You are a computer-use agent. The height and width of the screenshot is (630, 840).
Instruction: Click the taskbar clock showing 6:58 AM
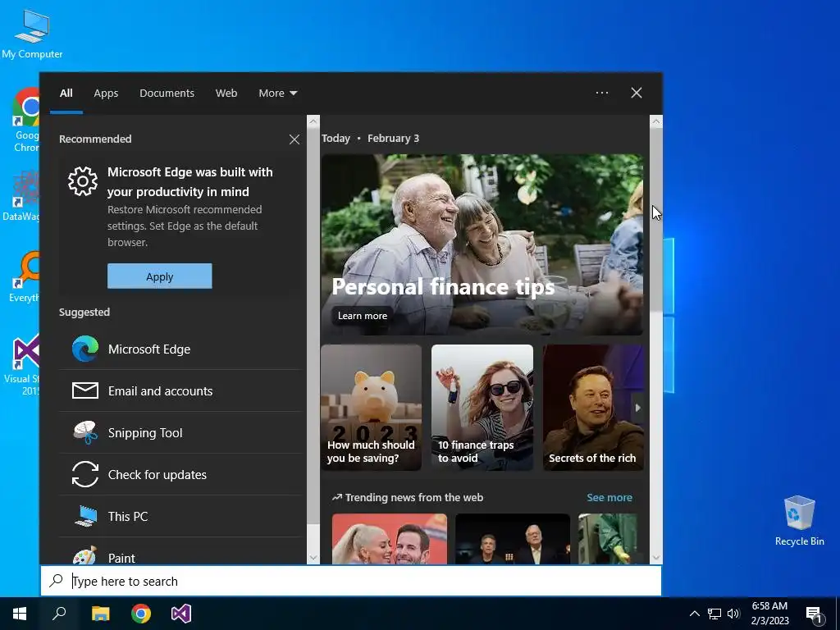click(769, 614)
